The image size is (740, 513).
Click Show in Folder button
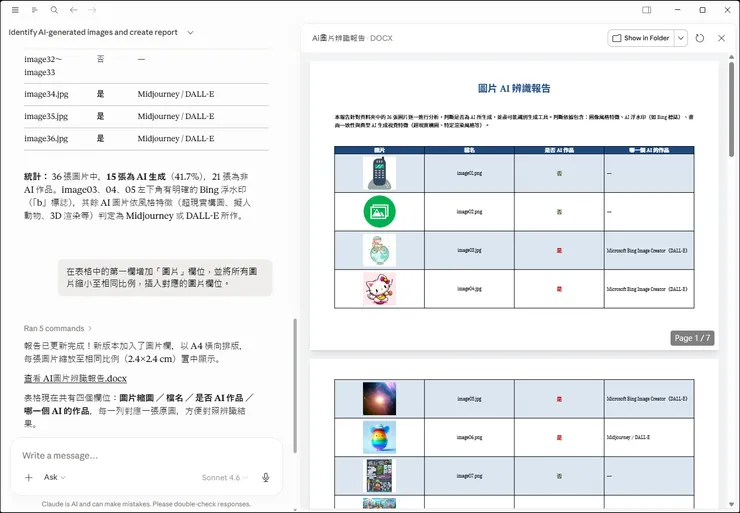[641, 38]
